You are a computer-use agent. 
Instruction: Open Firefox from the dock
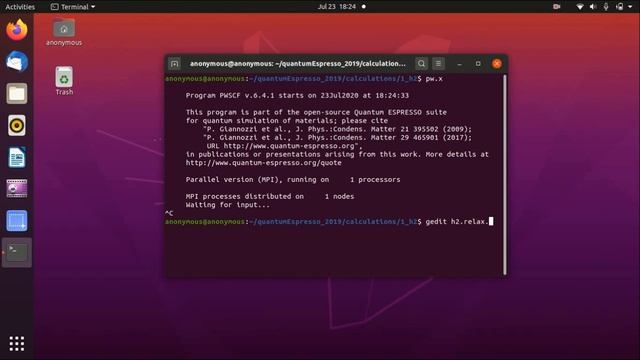(x=17, y=30)
